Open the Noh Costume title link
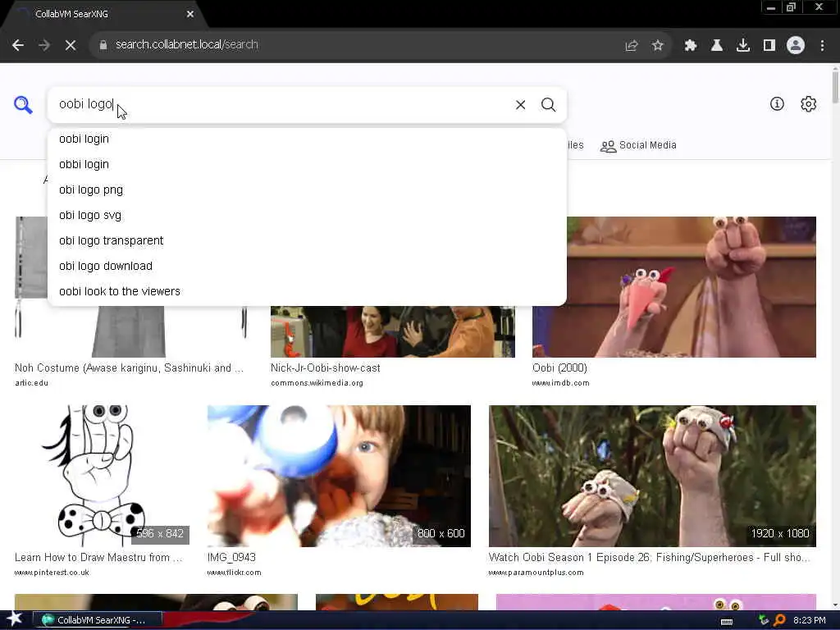The width and height of the screenshot is (840, 630). pos(129,368)
